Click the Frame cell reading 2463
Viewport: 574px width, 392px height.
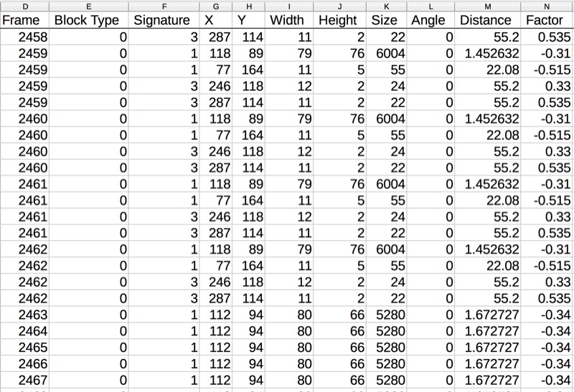24,315
